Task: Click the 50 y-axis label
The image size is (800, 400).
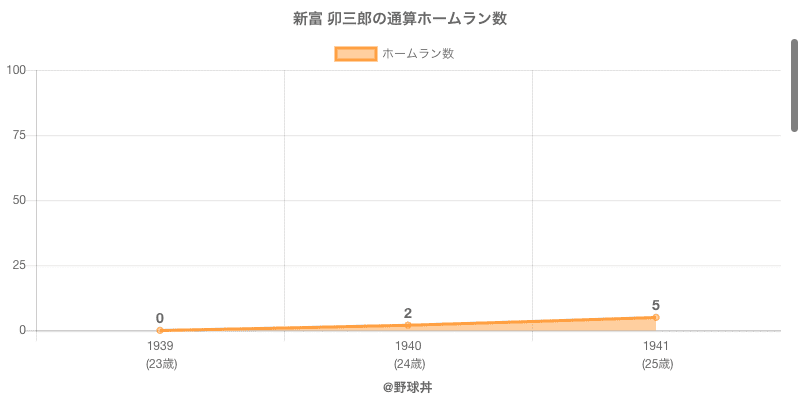Action: [x=20, y=200]
